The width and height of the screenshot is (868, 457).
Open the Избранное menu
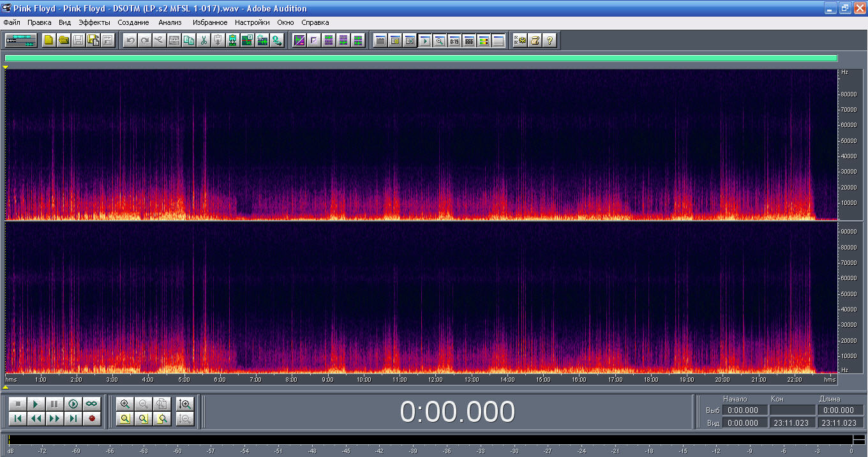(x=210, y=22)
